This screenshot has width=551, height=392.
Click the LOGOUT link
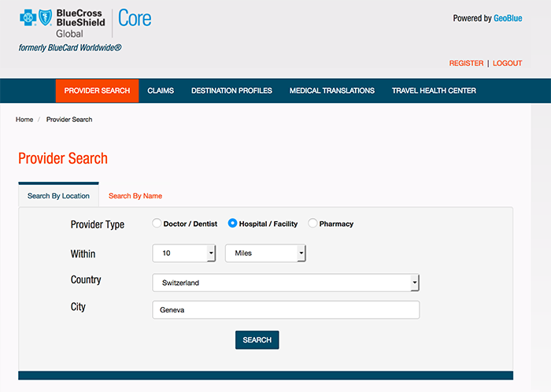(x=508, y=63)
